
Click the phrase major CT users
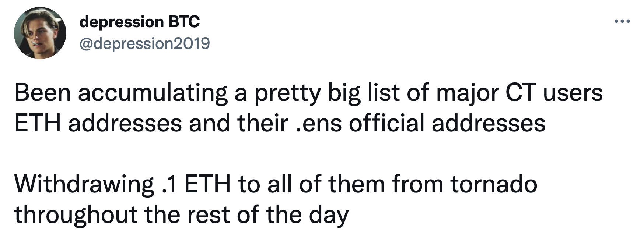tap(520, 93)
